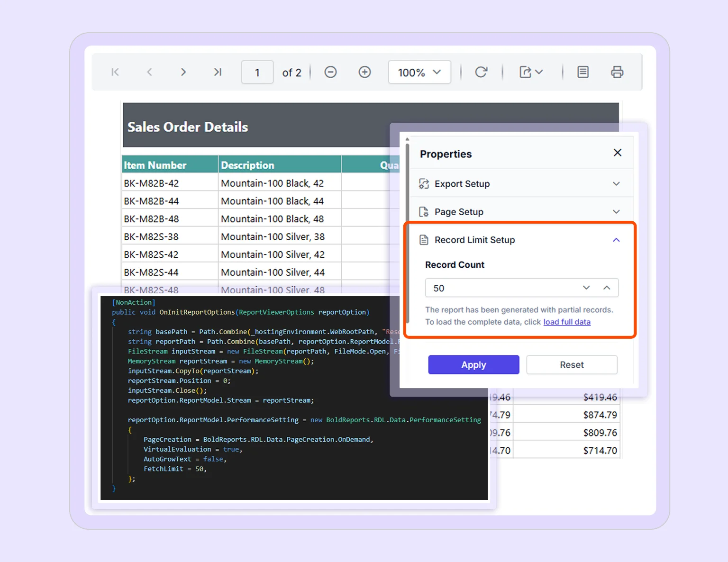Viewport: 728px width, 562px height.
Task: Zoom out of the report
Action: (x=330, y=72)
